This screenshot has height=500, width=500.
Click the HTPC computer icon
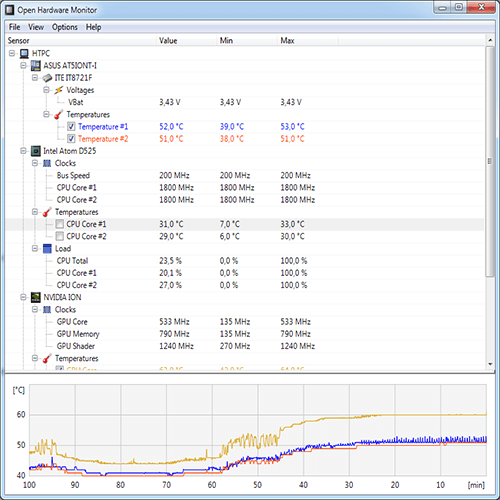pos(24,53)
